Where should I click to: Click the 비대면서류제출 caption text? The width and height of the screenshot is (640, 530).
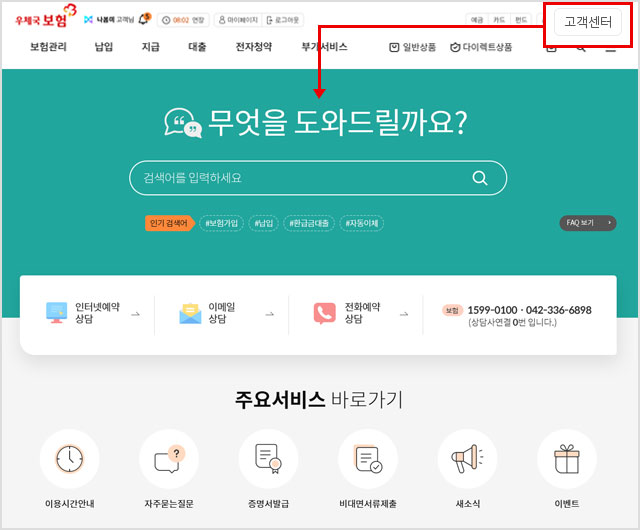(x=368, y=504)
